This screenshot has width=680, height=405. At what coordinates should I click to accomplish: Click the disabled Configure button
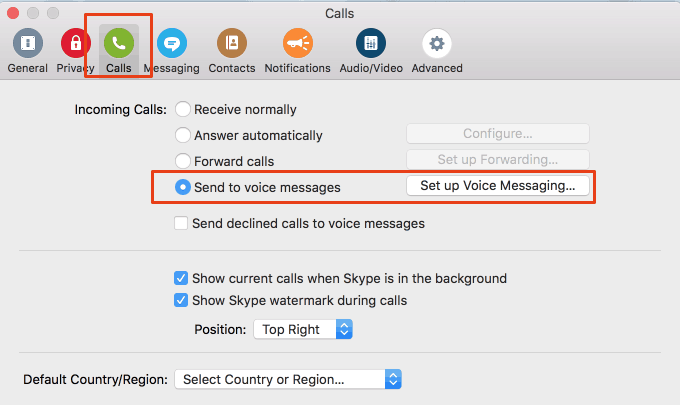tap(498, 134)
